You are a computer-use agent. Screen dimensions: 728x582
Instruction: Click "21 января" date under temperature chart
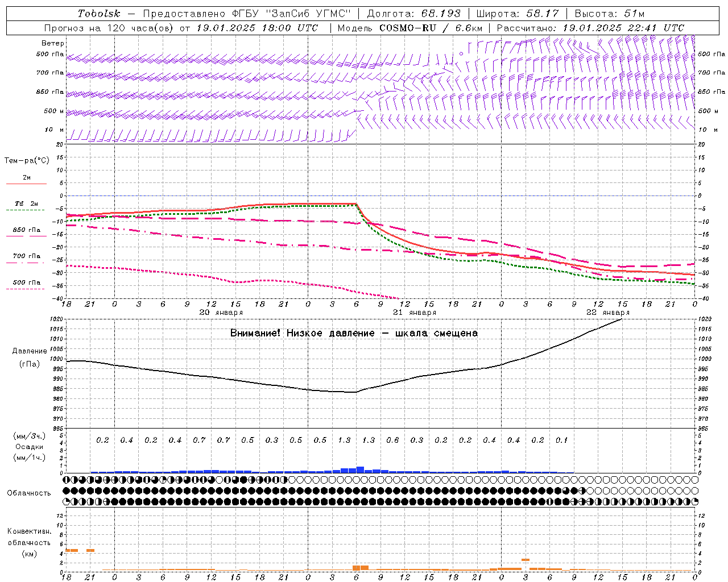click(x=415, y=313)
